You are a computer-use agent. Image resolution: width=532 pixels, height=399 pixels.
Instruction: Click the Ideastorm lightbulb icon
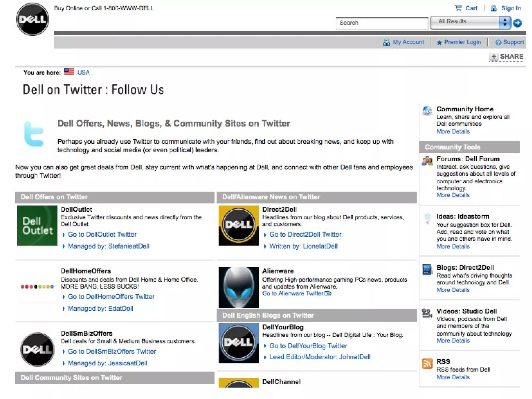[427, 218]
